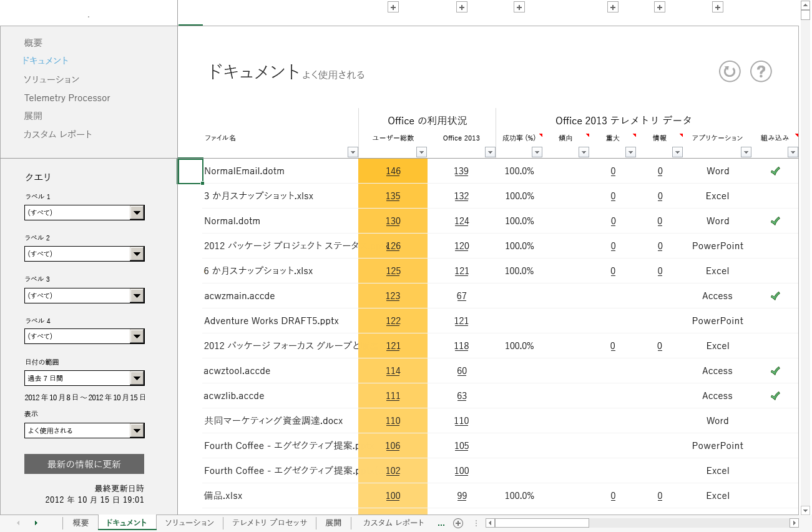Image resolution: width=812 pixels, height=532 pixels.
Task: Open Office 2013 count 132 link
Action: [462, 196]
